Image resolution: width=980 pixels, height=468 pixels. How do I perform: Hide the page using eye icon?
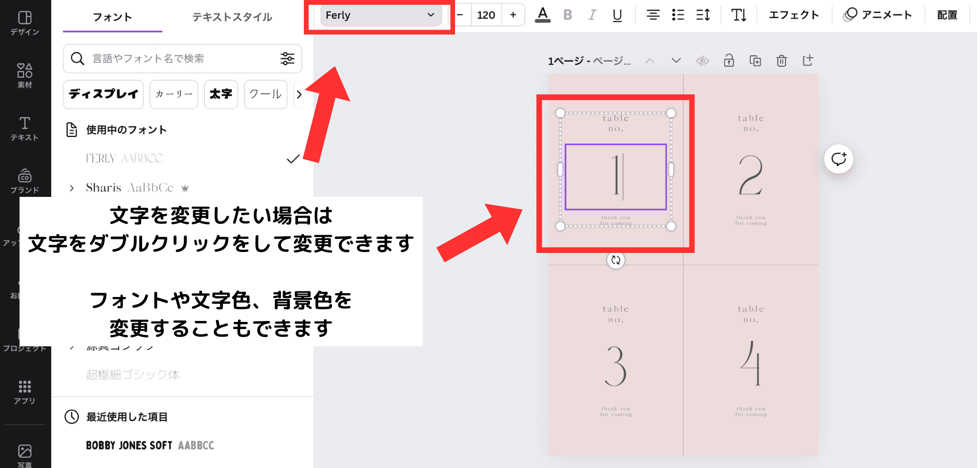tap(702, 61)
